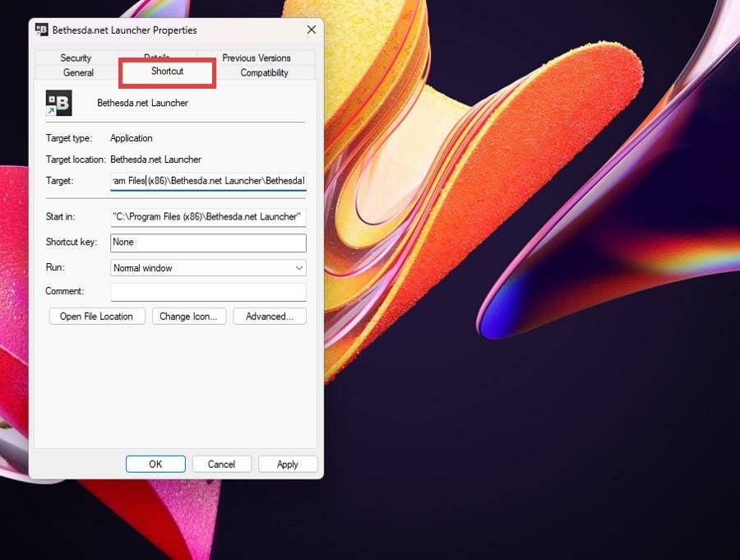Open the Details tab

[157, 55]
